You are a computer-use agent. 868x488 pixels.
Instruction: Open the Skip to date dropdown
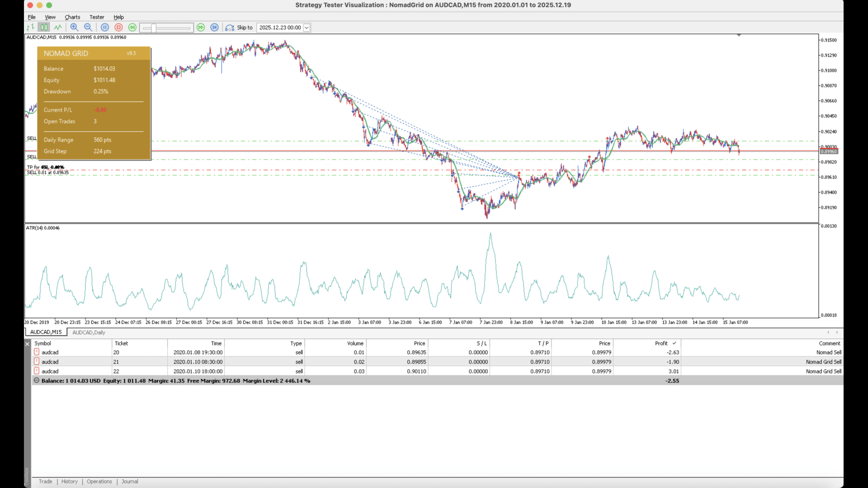click(x=307, y=28)
